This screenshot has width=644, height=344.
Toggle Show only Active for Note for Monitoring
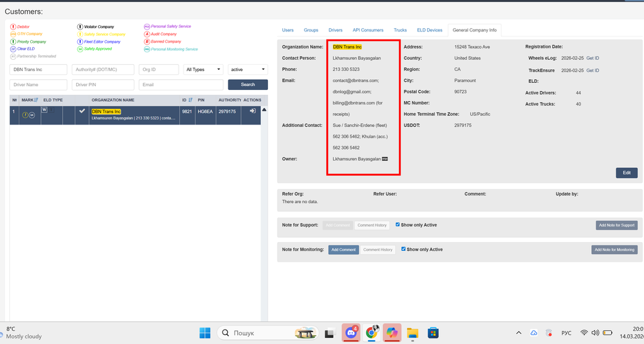tap(403, 249)
